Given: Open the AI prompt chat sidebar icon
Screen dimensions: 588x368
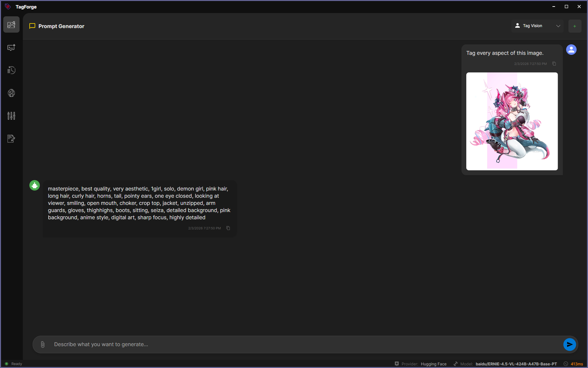Looking at the screenshot, I should 11,48.
